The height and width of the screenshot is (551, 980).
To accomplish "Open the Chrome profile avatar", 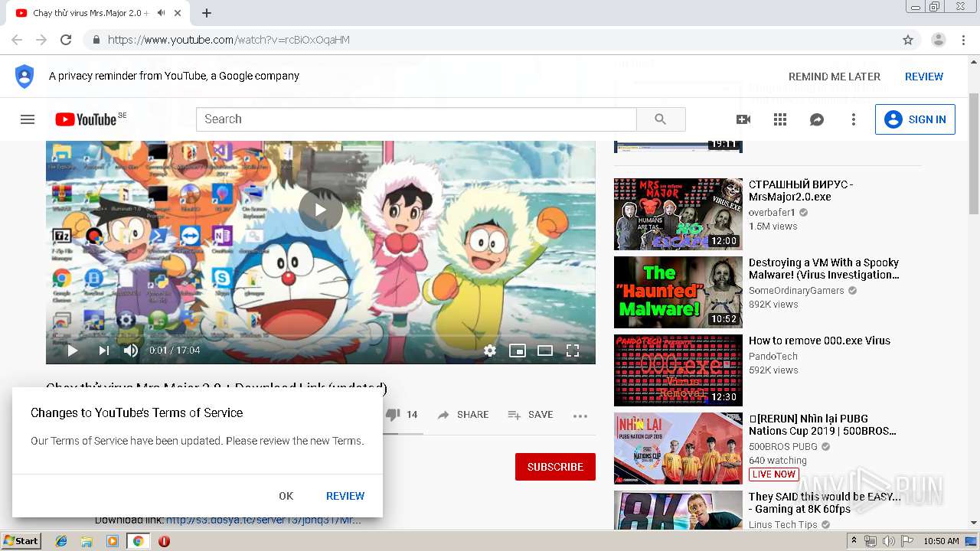I will pyautogui.click(x=938, y=40).
